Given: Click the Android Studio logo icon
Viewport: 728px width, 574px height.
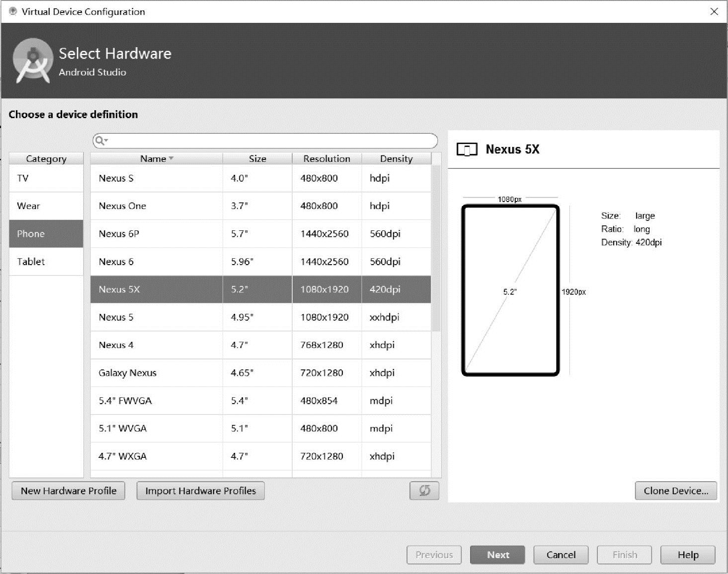Looking at the screenshot, I should pyautogui.click(x=32, y=61).
